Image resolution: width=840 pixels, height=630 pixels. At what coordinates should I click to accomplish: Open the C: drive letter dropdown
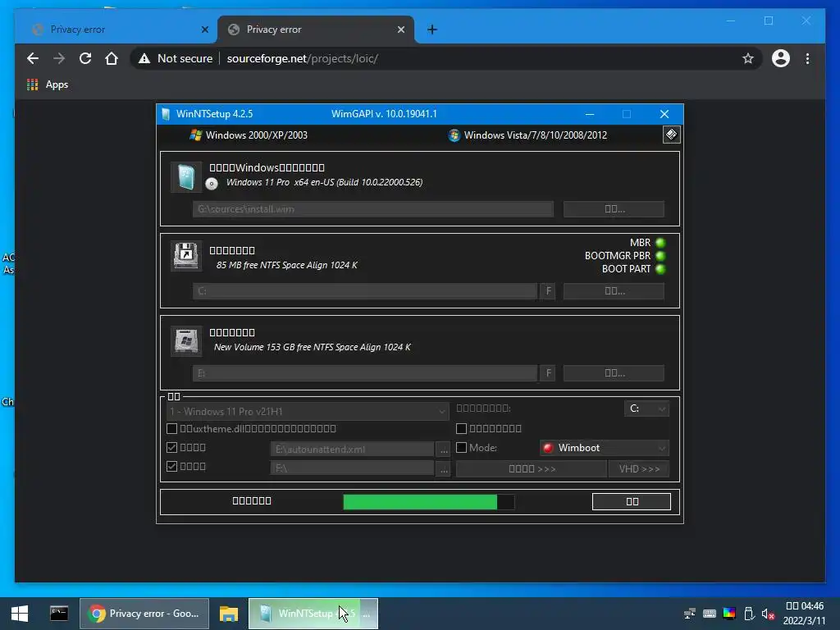[646, 409]
